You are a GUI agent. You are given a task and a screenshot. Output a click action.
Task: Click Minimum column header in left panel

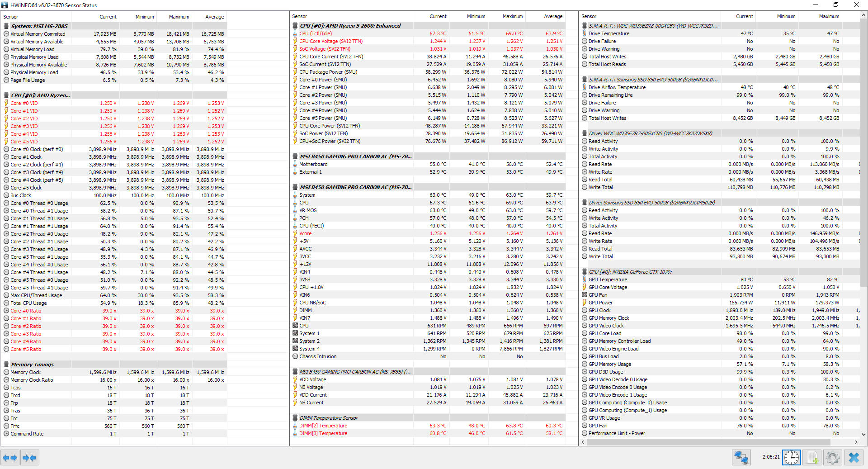click(x=137, y=17)
